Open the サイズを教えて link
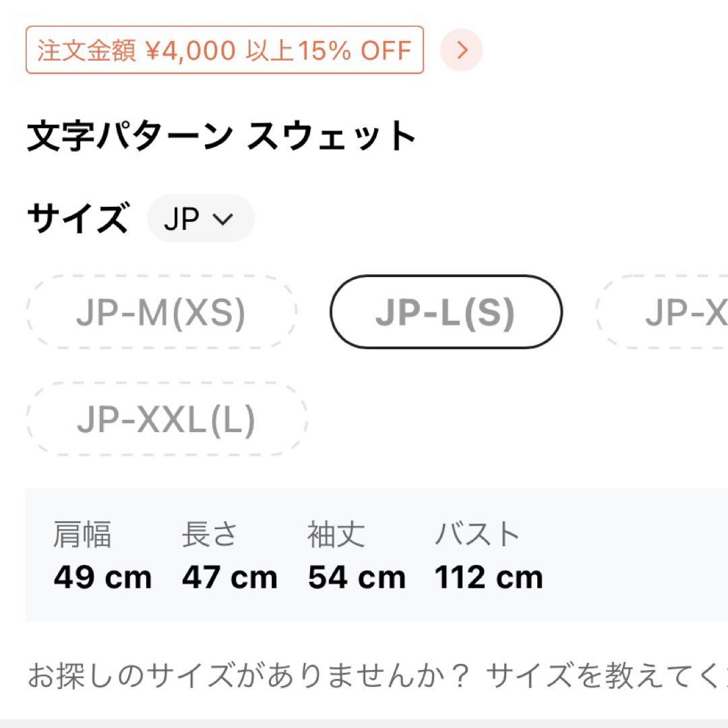The width and height of the screenshot is (728, 728). point(607,675)
